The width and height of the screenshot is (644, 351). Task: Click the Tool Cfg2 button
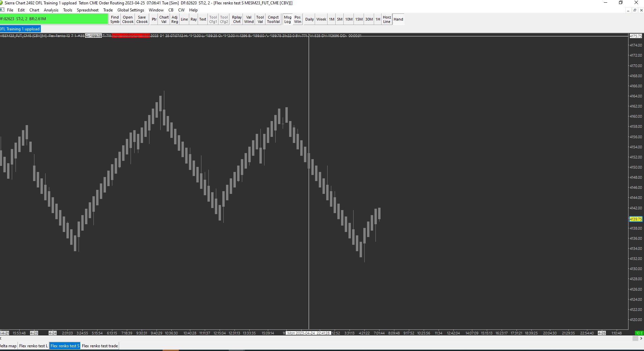point(224,19)
